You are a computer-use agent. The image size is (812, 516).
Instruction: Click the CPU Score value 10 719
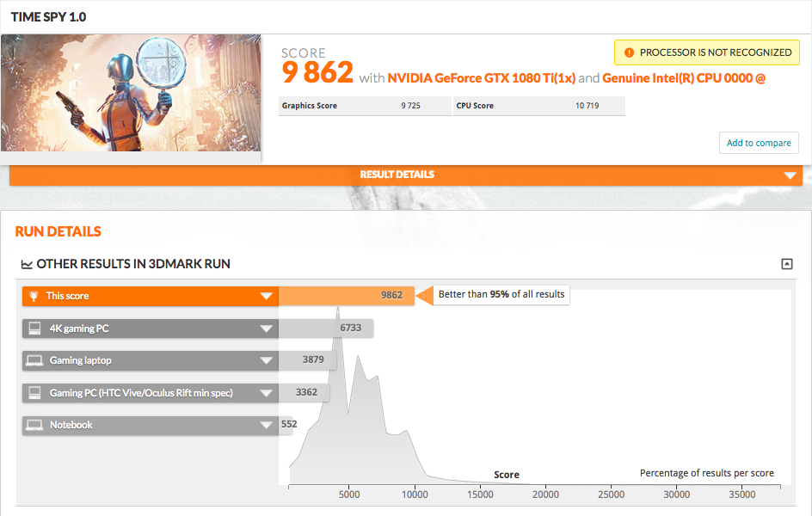click(x=587, y=106)
